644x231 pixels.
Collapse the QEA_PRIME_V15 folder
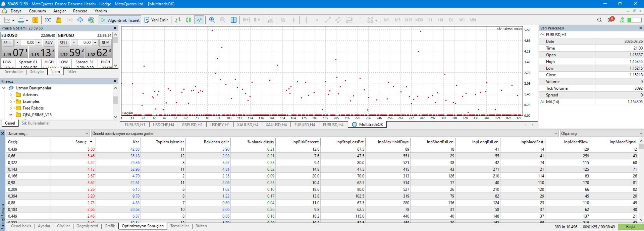point(11,115)
